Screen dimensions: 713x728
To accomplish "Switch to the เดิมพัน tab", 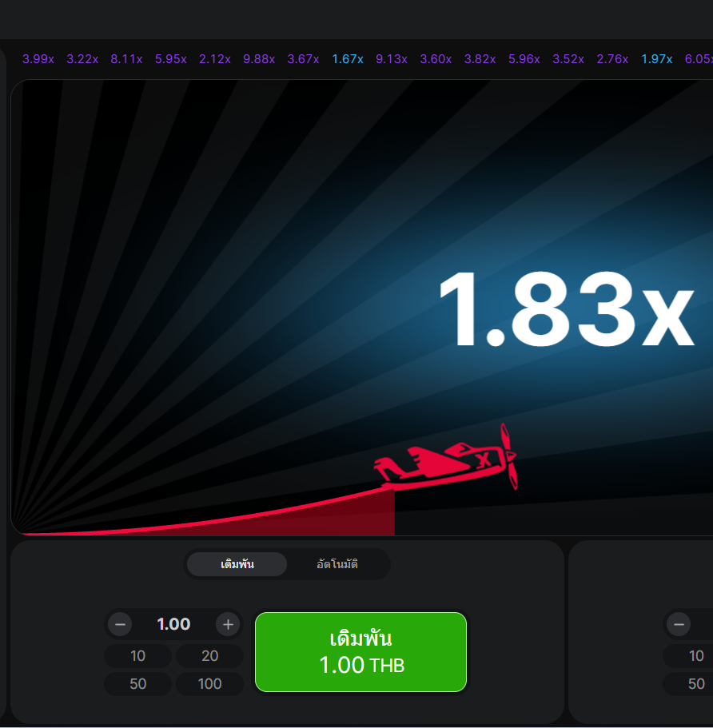I will (237, 564).
